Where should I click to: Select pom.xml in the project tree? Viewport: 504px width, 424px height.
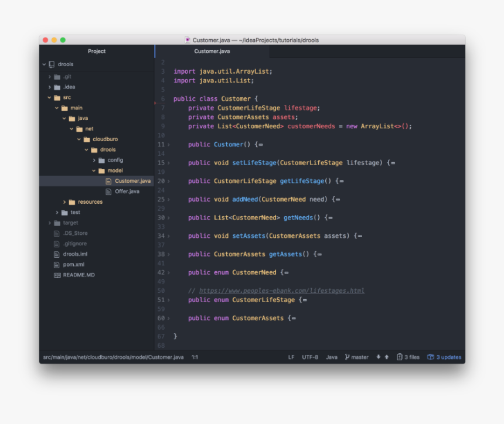pos(73,265)
